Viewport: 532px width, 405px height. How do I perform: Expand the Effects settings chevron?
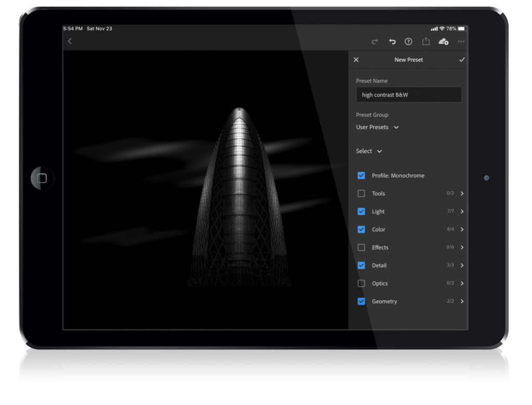[x=462, y=247]
